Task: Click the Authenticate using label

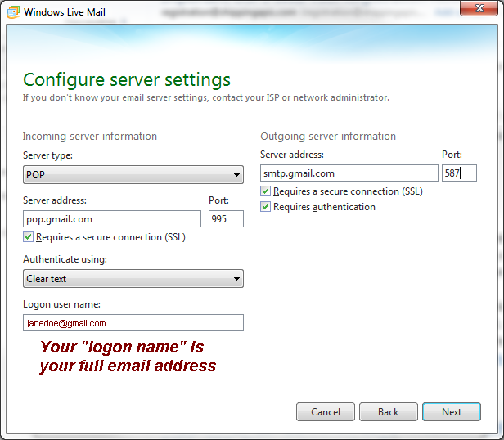Action: 65,259
